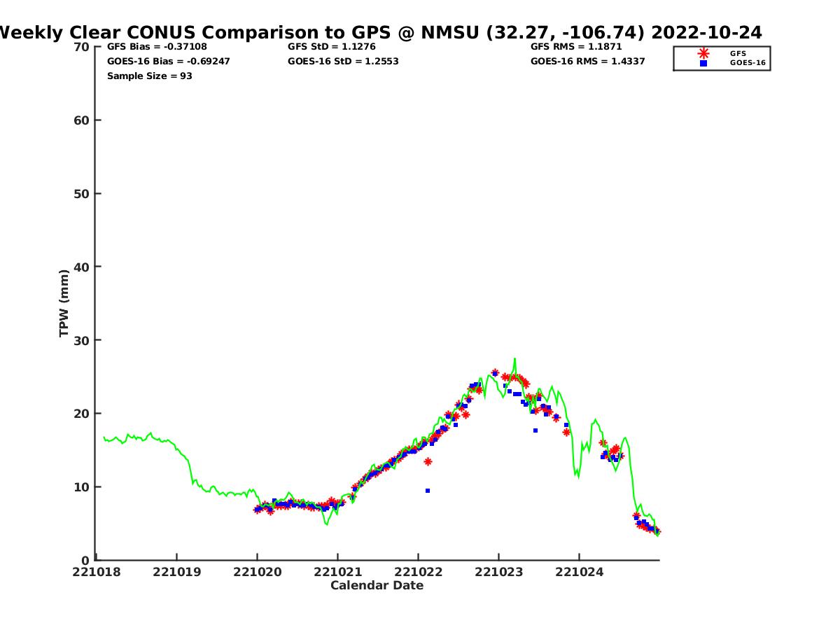Click the x-axis date label 221023
Image resolution: width=840 pixels, height=630 pixels.
point(498,572)
